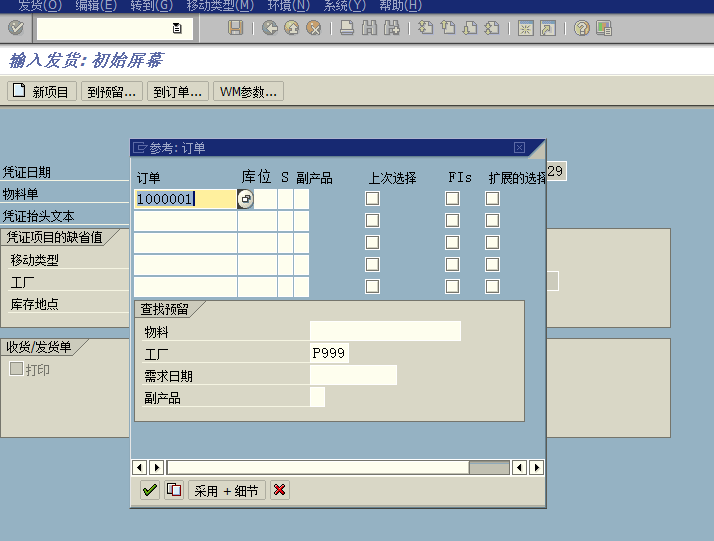This screenshot has height=541, width=714.
Task: Close the 参考: 订单 dialog
Action: (519, 148)
